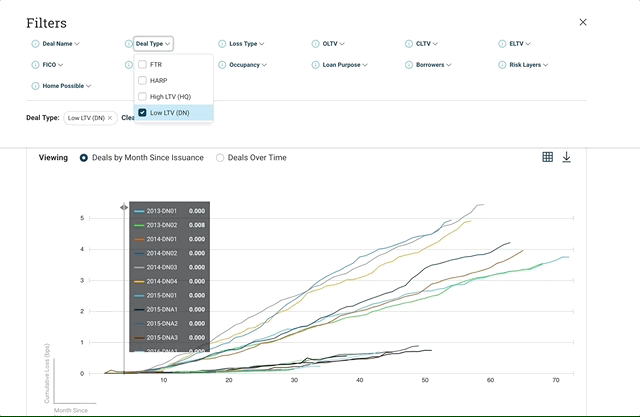Viewport: 640px width, 417px height.
Task: Open the CLTV filter dropdown
Action: point(427,44)
